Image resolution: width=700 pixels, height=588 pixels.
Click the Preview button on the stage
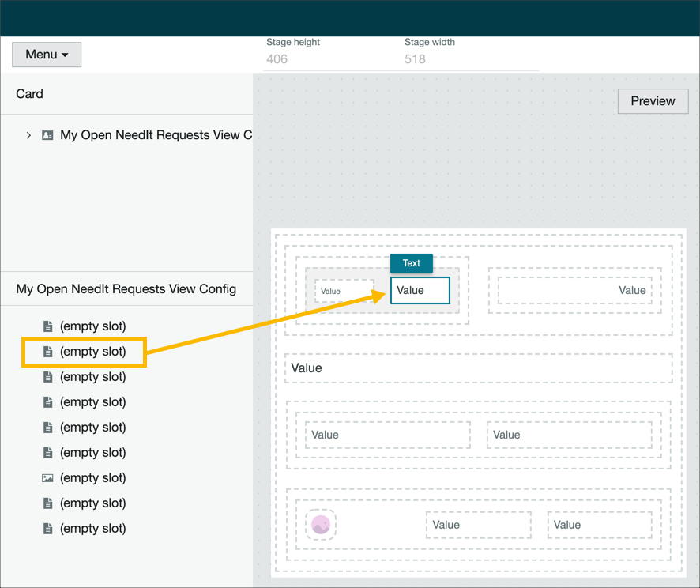tap(653, 101)
